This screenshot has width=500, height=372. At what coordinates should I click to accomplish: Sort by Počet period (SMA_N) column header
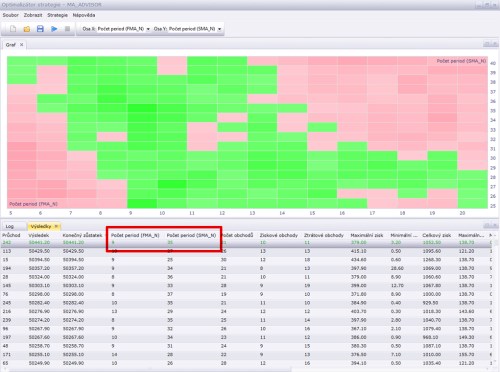coord(191,235)
